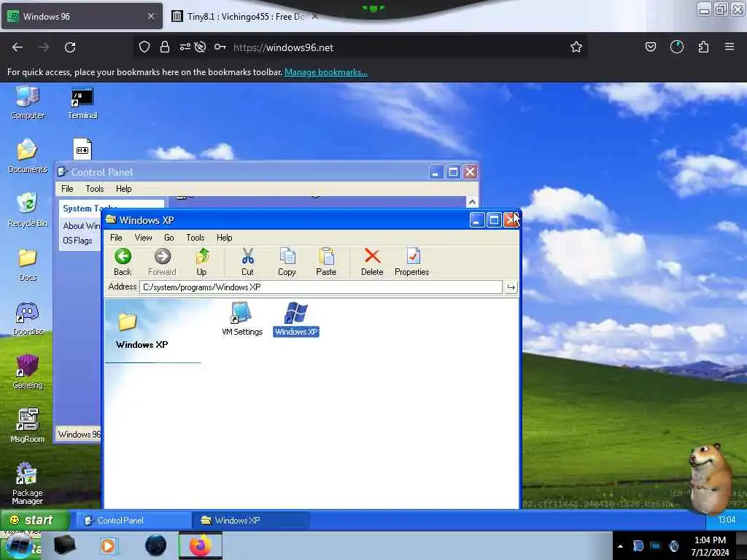Image resolution: width=747 pixels, height=560 pixels.
Task: Open the Help menu in Control Panel
Action: tap(124, 189)
